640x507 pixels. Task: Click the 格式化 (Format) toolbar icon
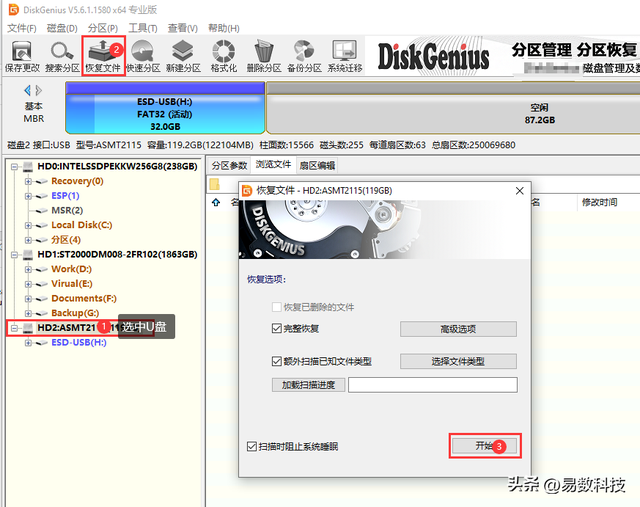click(223, 56)
